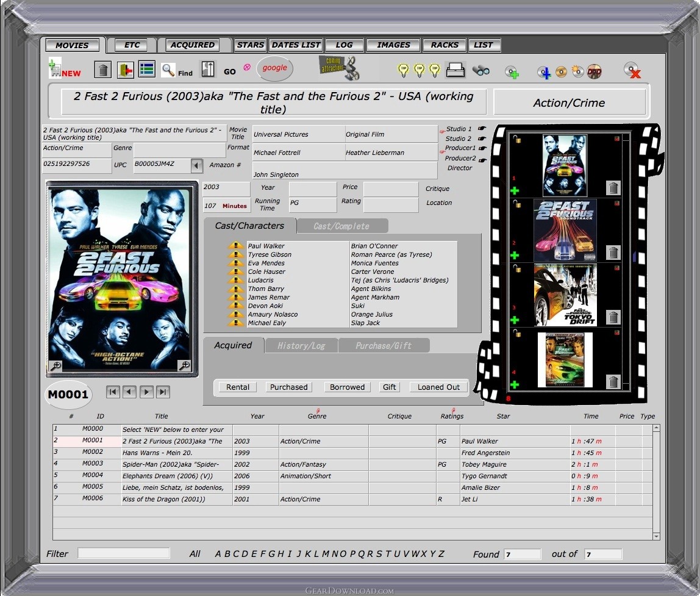The width and height of the screenshot is (700, 596).
Task: Select the Purchase/Gift tab
Action: coord(384,345)
